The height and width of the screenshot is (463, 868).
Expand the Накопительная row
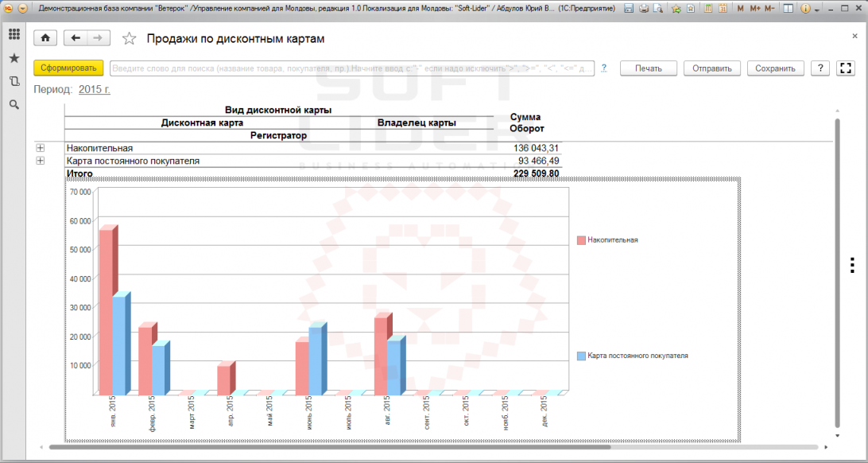(40, 148)
